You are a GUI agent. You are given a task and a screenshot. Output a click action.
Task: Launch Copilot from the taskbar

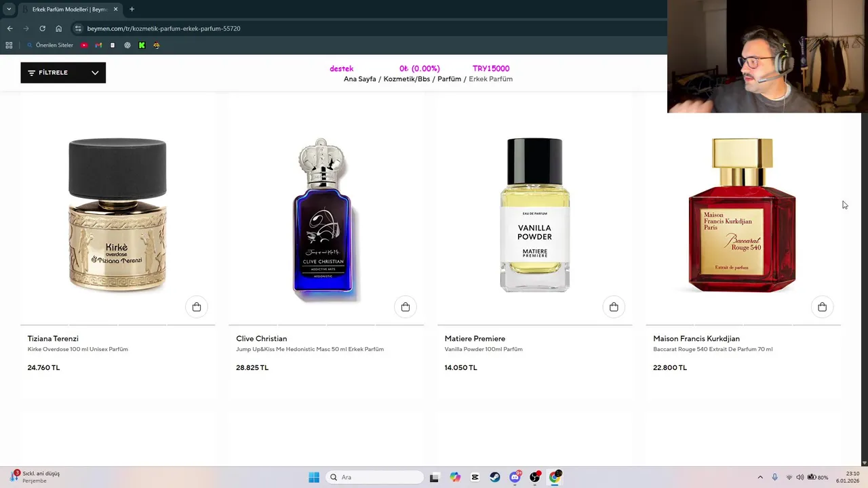[x=455, y=477]
